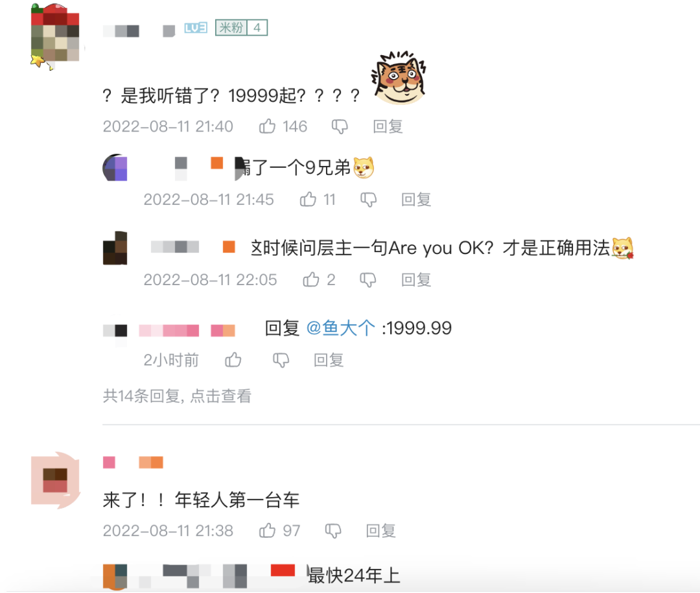Reply to the 年轻人第一台车 comment
This screenshot has width=700, height=593.
[381, 531]
